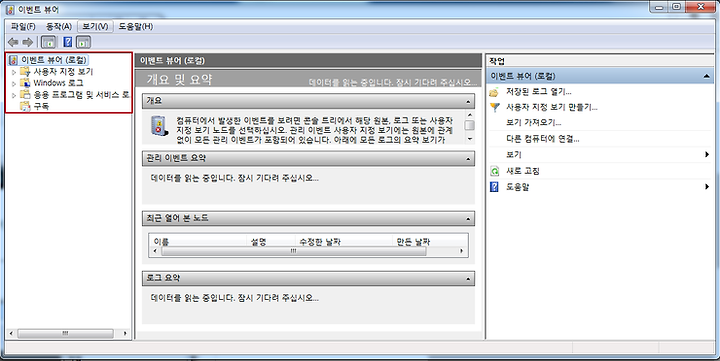Viewport: 720px width, 361px height.
Task: Click the Forward arrow toolbar icon
Action: [28, 43]
